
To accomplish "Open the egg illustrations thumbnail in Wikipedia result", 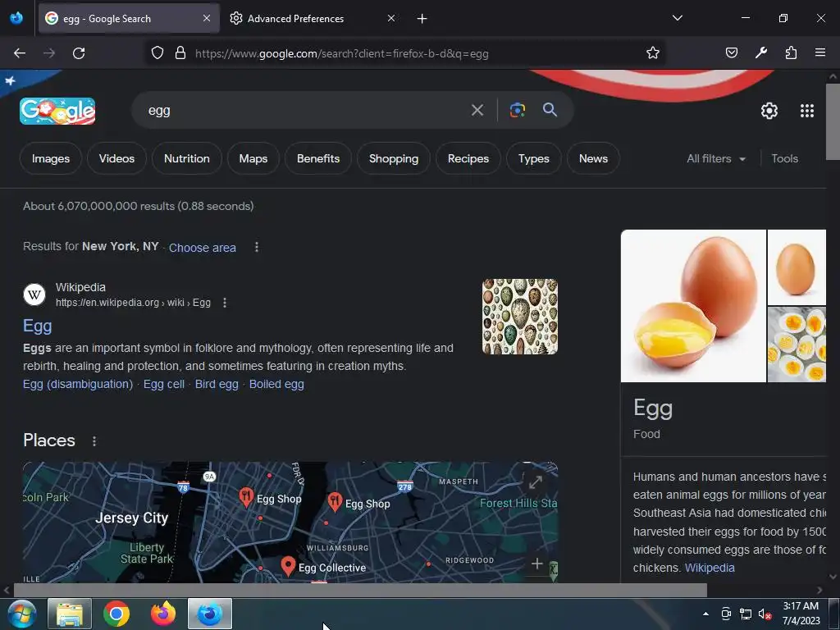I will (519, 317).
